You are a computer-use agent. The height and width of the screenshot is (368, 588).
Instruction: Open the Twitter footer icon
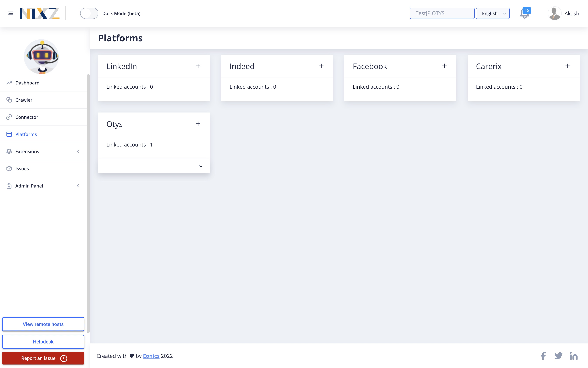[558, 356]
